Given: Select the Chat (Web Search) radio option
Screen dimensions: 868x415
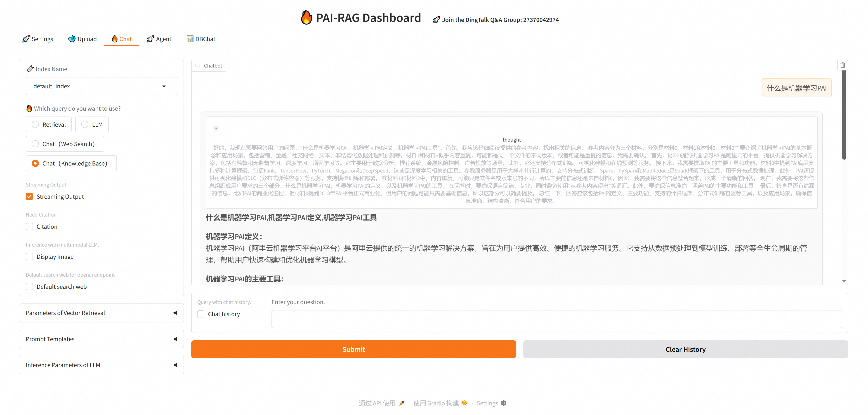Looking at the screenshot, I should pyautogui.click(x=35, y=144).
